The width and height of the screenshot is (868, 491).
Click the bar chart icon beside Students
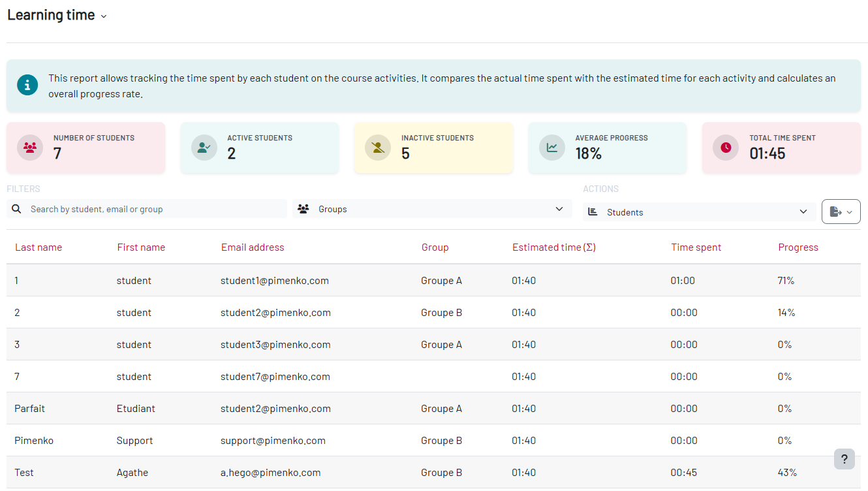coord(593,212)
